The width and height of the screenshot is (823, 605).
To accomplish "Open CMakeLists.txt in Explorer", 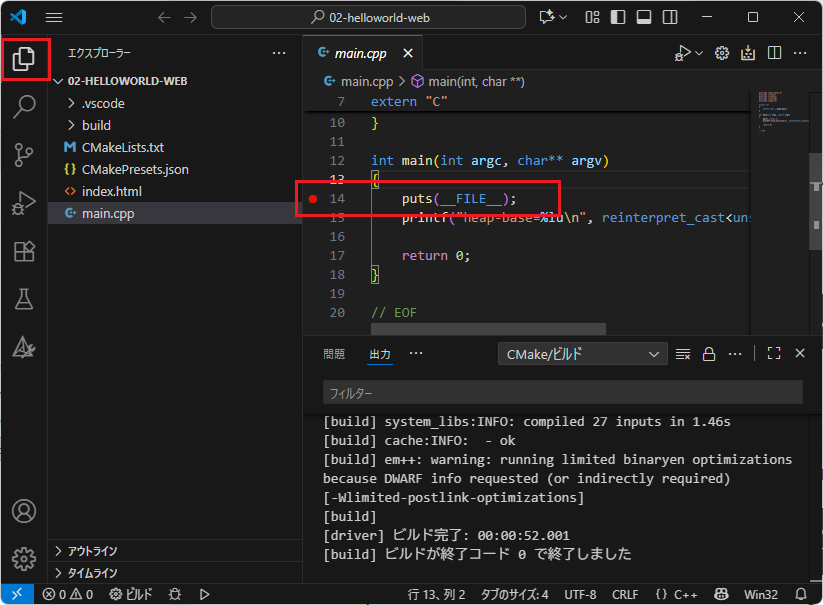I will pyautogui.click(x=175, y=147).
